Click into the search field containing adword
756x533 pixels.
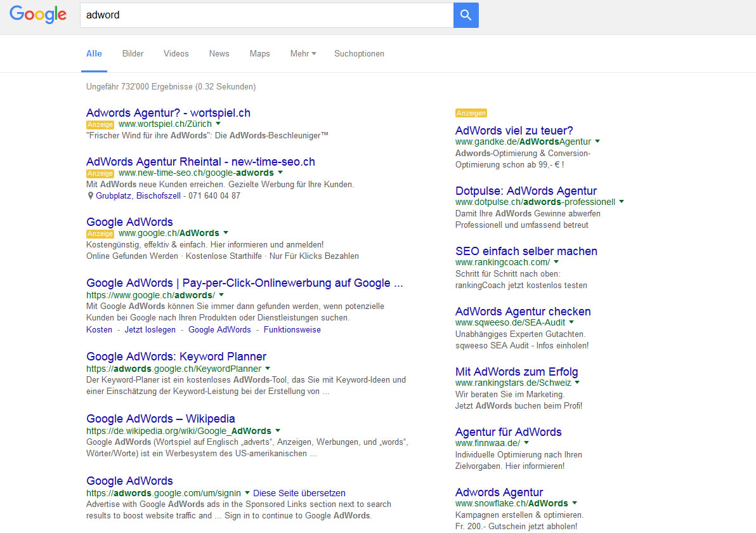coord(266,15)
